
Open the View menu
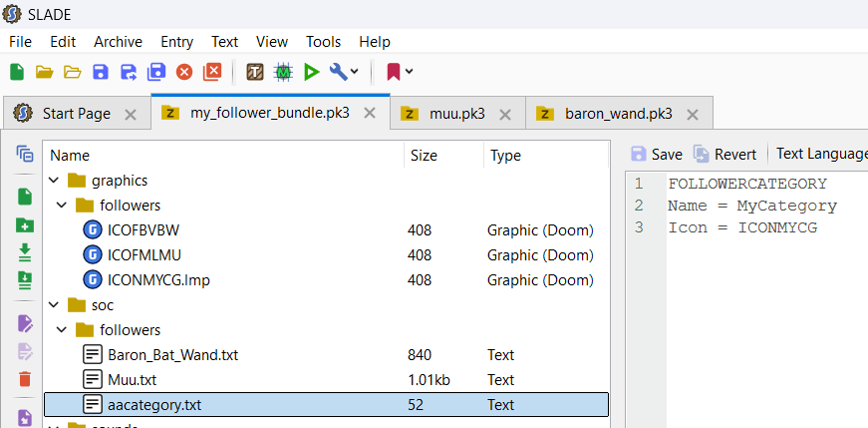tap(272, 42)
